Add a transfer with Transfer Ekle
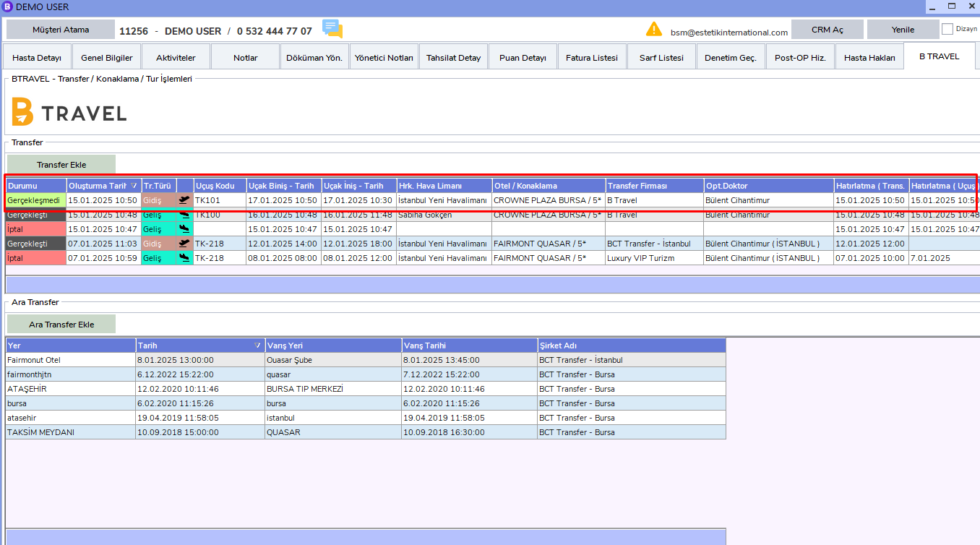Image resolution: width=980 pixels, height=545 pixels. 61,165
